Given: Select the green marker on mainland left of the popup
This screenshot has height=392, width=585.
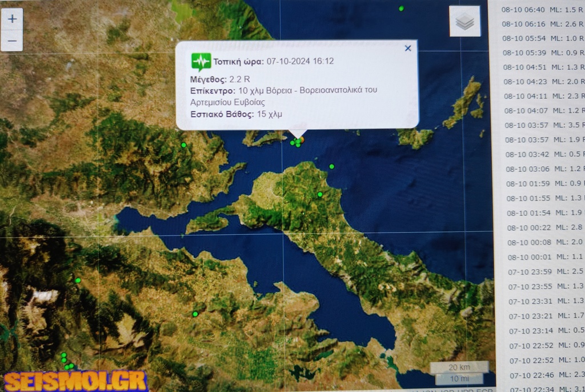Looking at the screenshot, I should click(x=183, y=145).
